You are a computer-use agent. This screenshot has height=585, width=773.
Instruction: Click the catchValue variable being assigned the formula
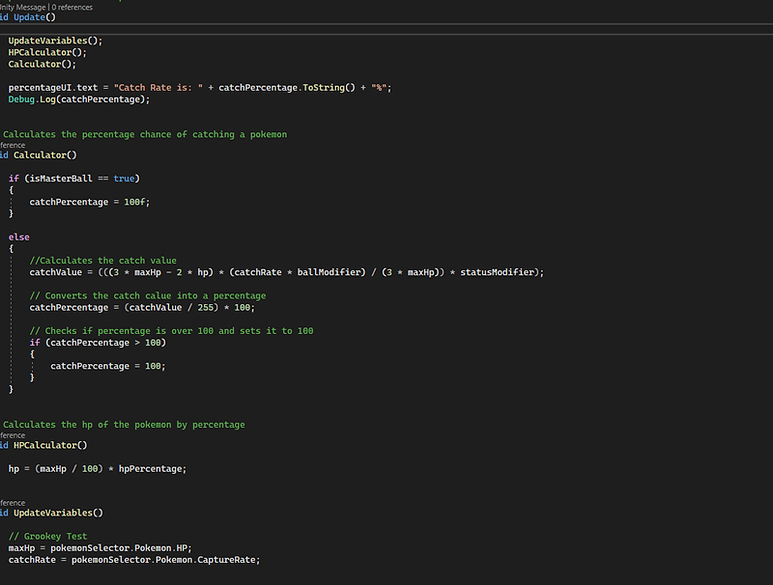tap(55, 272)
